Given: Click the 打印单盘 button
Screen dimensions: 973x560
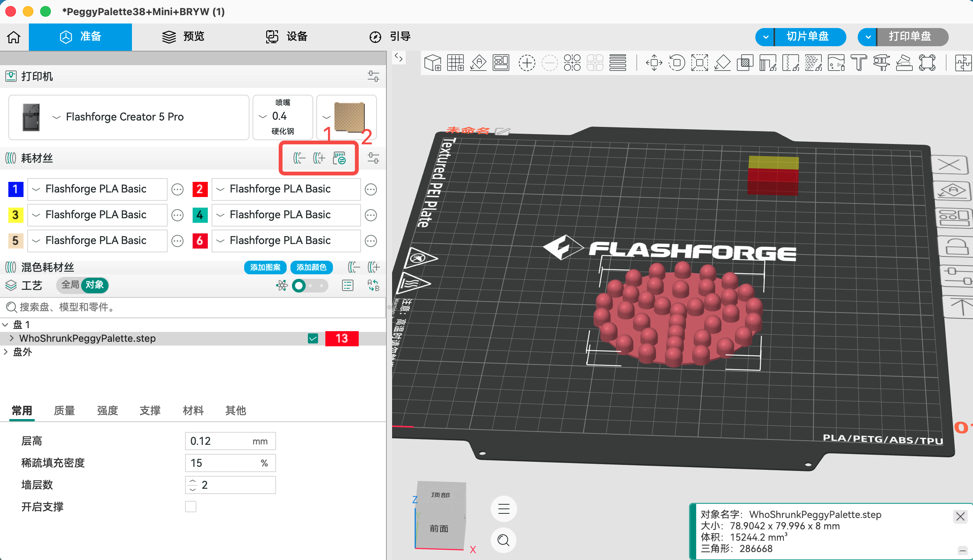Looking at the screenshot, I should pos(912,37).
